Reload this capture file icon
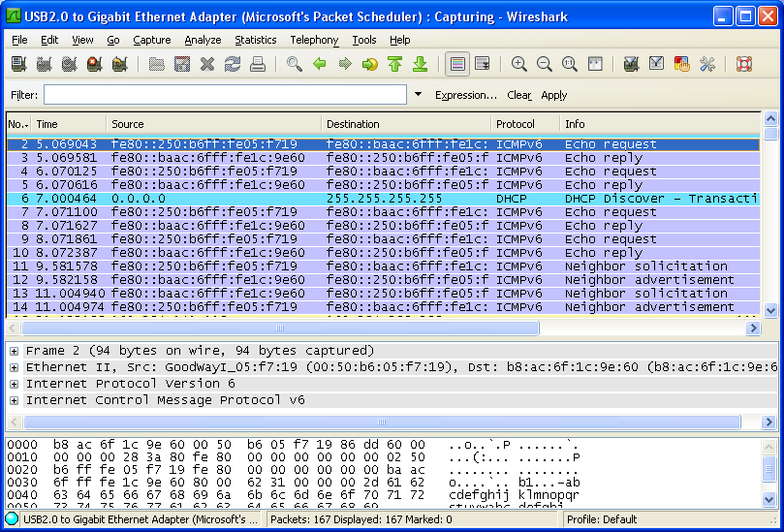The height and width of the screenshot is (532, 784). tap(233, 64)
